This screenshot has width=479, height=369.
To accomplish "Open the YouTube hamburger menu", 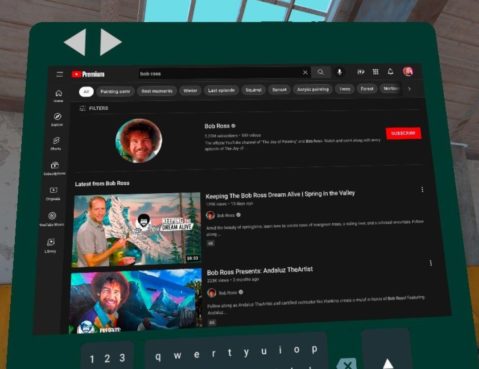I will click(60, 74).
